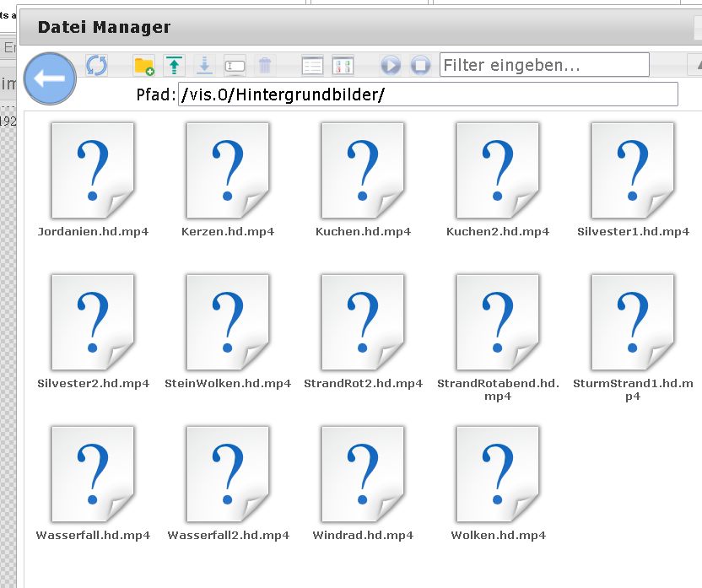Select Kuchen.hd.mp4 file icon
The image size is (702, 588).
(363, 170)
